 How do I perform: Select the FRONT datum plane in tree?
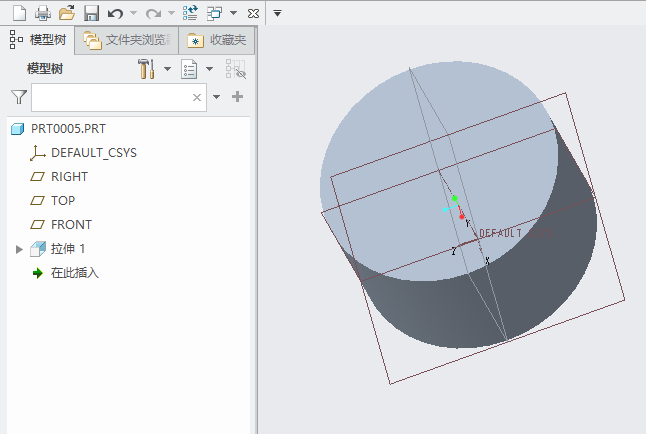click(x=70, y=224)
